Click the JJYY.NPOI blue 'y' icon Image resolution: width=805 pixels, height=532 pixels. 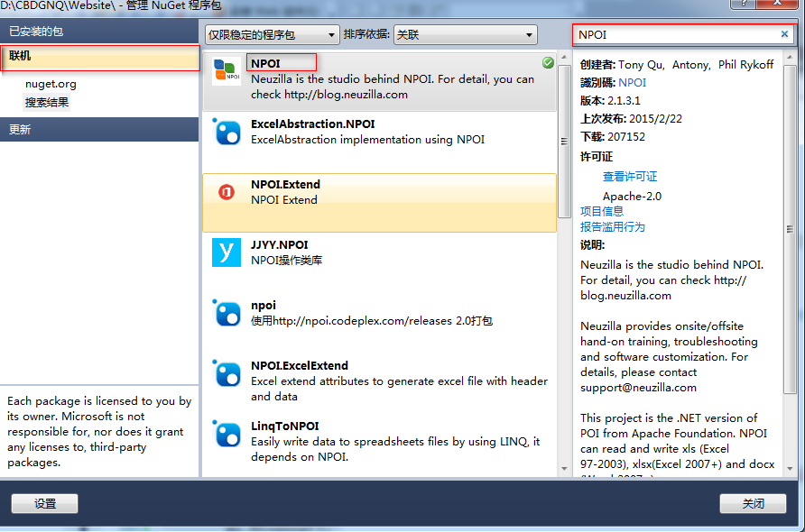(x=227, y=252)
